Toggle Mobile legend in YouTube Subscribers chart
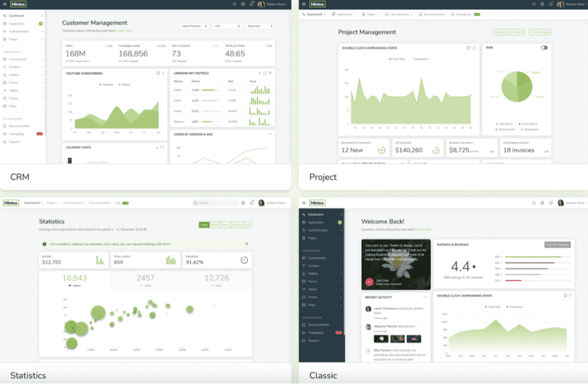 125,84
